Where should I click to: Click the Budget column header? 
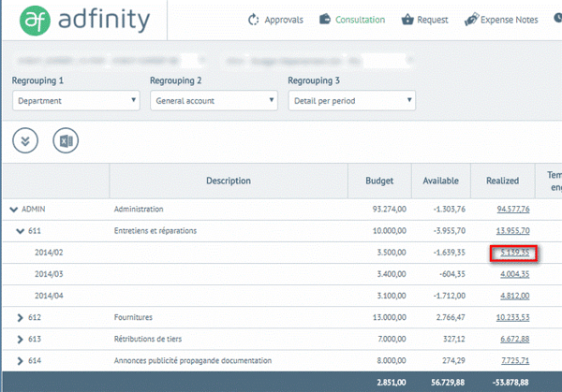(x=392, y=181)
